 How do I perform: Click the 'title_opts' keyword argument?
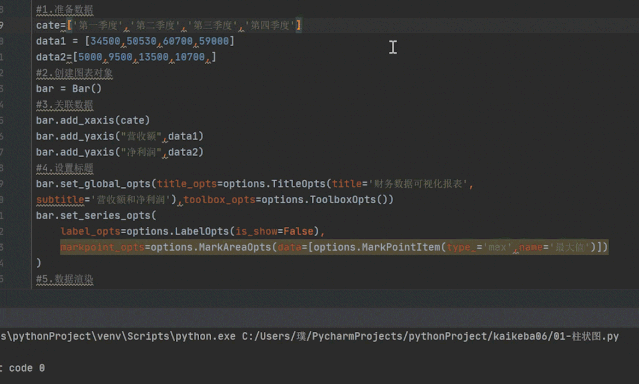187,184
